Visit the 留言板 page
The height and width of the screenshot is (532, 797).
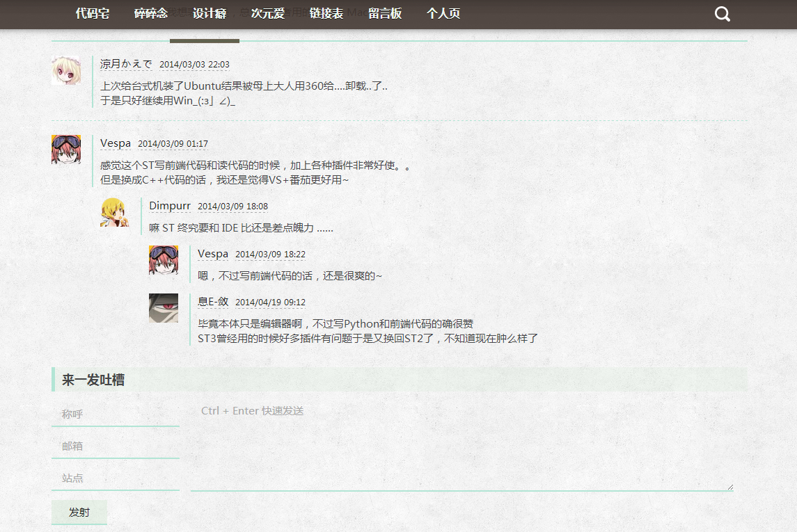[x=385, y=14]
